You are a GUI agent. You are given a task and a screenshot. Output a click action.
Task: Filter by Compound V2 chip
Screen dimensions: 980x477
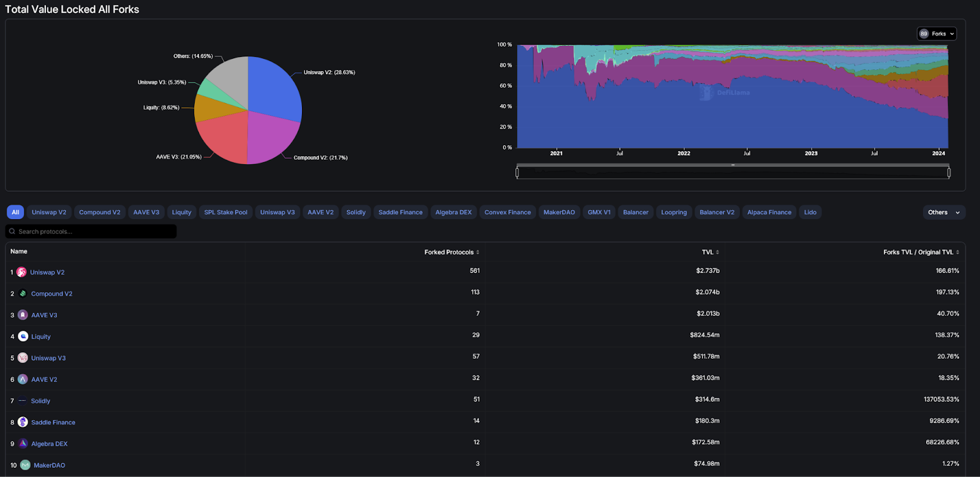(100, 212)
